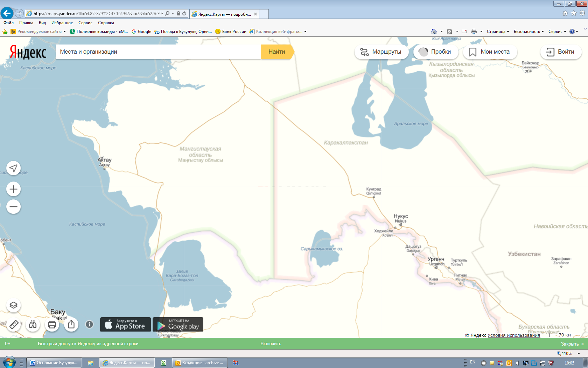Click the EN language indicator in tray
Screen dimensions: 588x368
pyautogui.click(x=473, y=362)
